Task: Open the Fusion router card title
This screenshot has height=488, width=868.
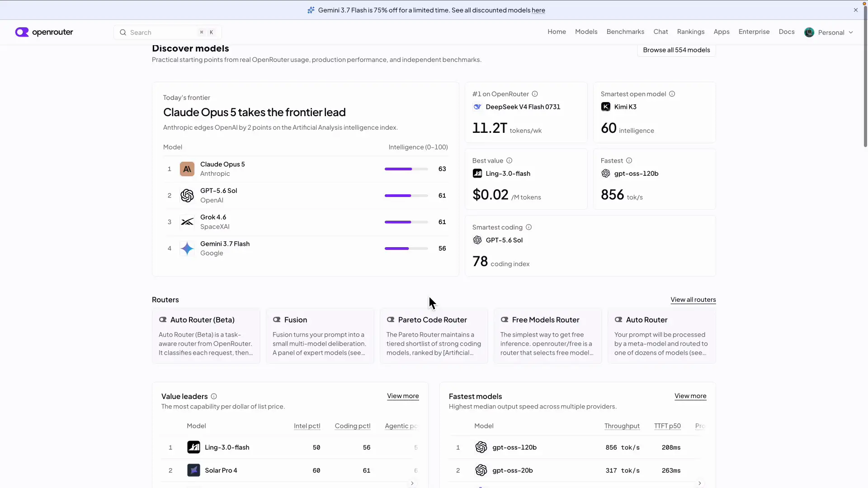Action: click(x=296, y=320)
